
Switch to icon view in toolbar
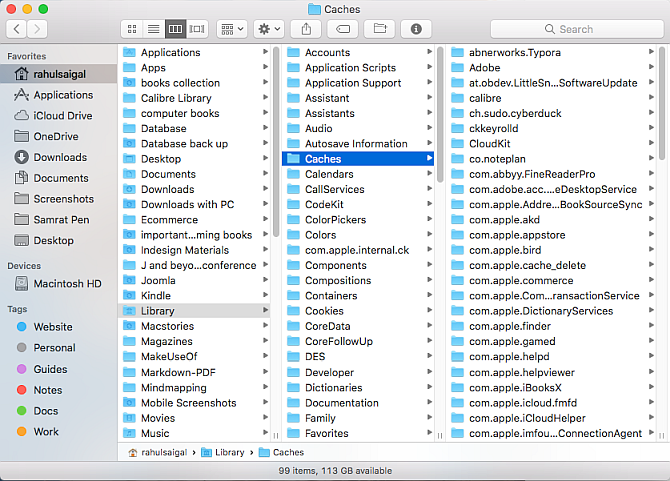pyautogui.click(x=132, y=29)
